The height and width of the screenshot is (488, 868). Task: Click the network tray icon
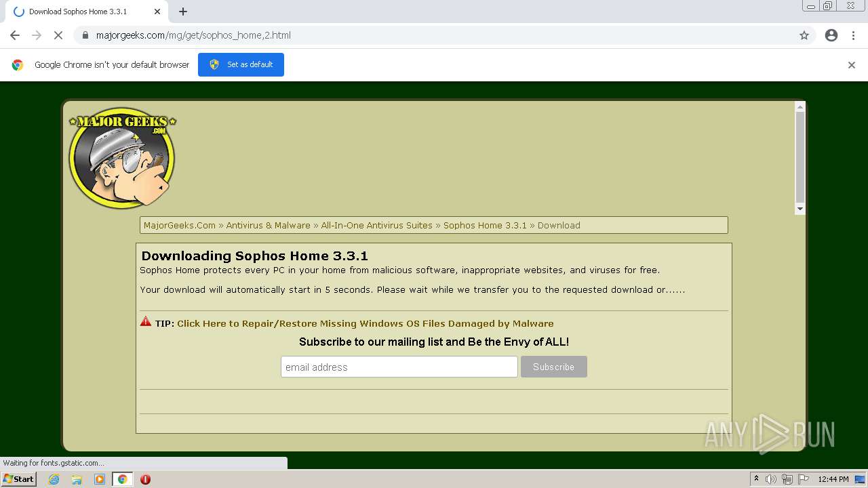(787, 479)
